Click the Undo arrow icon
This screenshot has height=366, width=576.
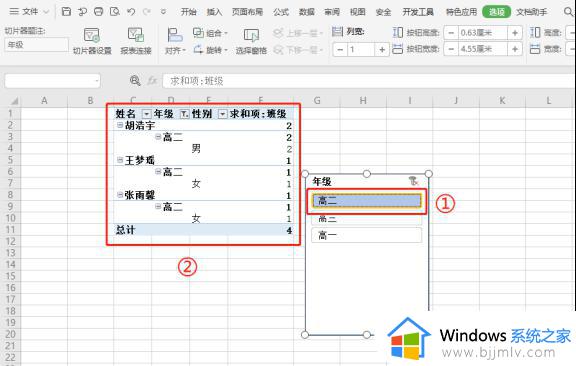pos(131,12)
